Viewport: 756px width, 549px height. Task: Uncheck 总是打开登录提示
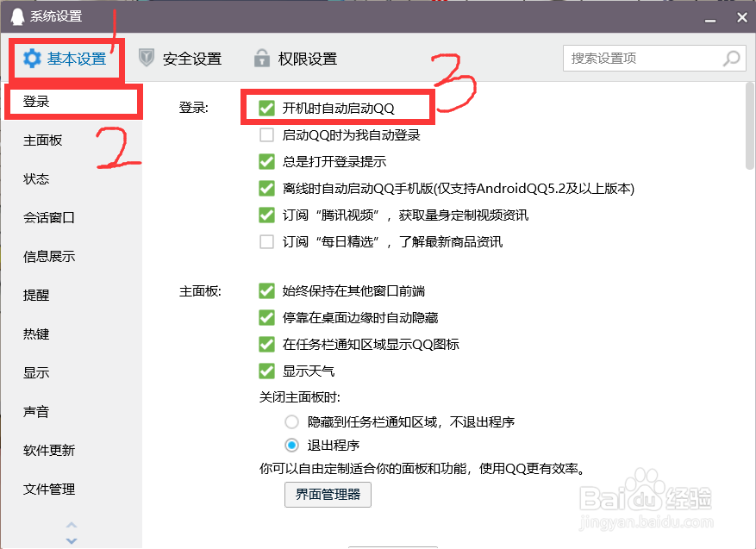[x=266, y=161]
